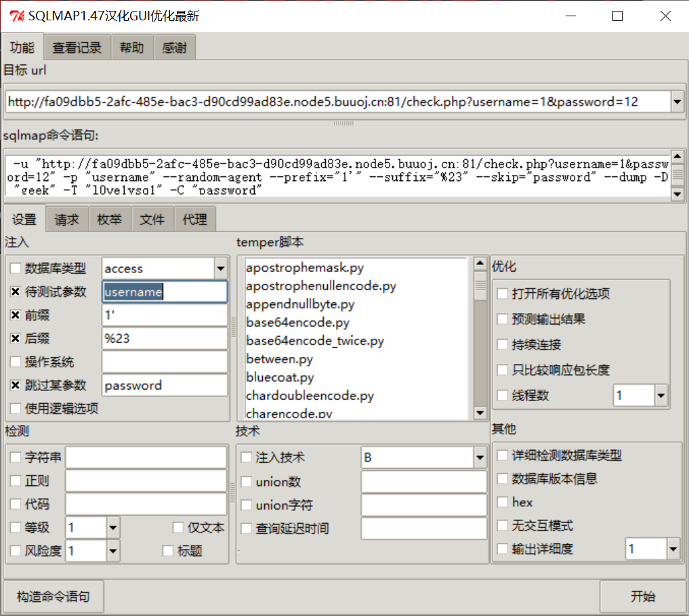
Task: Enable the hex checkbox
Action: click(502, 501)
